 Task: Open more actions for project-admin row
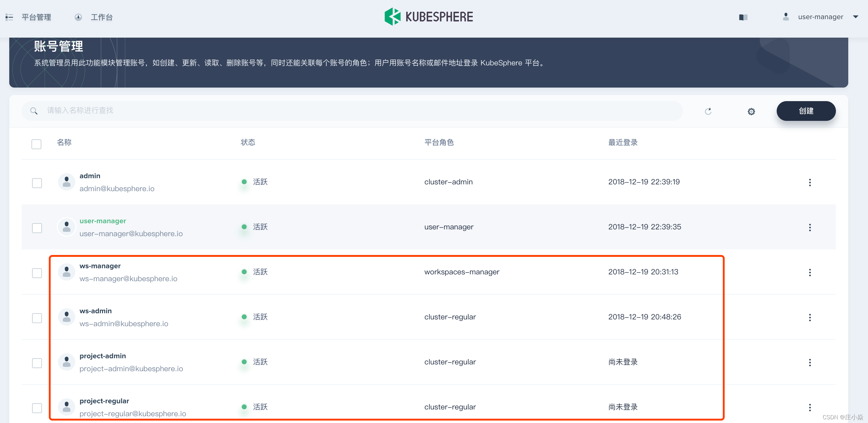click(x=810, y=362)
